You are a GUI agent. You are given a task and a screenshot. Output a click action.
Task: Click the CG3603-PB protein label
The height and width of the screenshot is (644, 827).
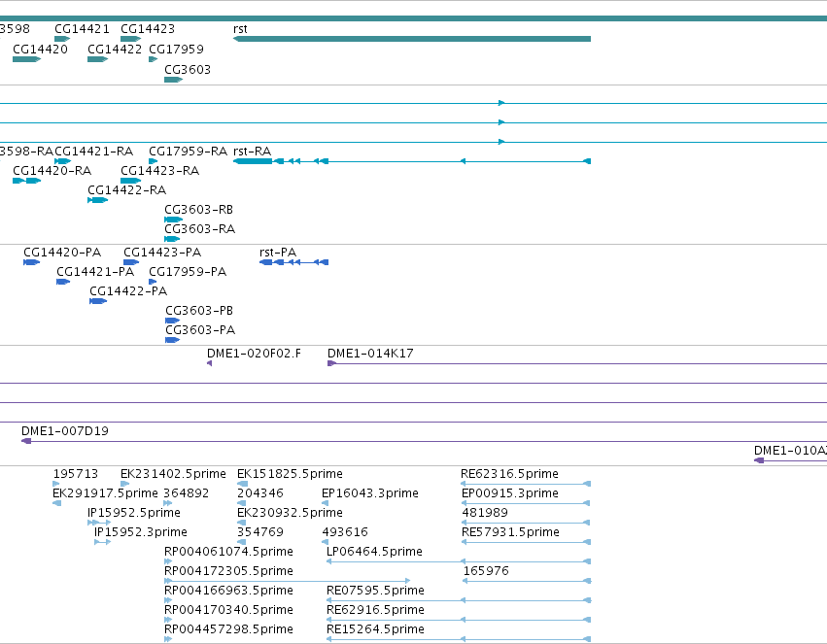point(199,311)
